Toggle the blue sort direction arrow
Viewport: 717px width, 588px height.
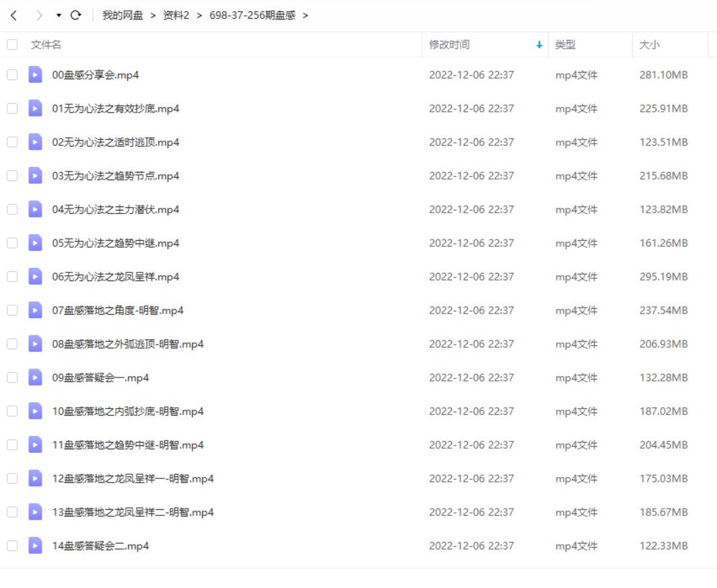(x=539, y=45)
